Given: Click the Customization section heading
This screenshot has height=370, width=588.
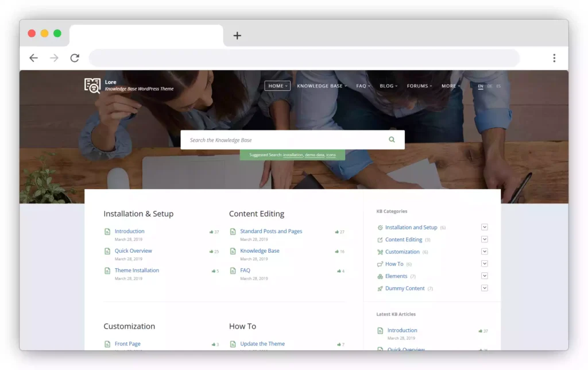Looking at the screenshot, I should [129, 326].
